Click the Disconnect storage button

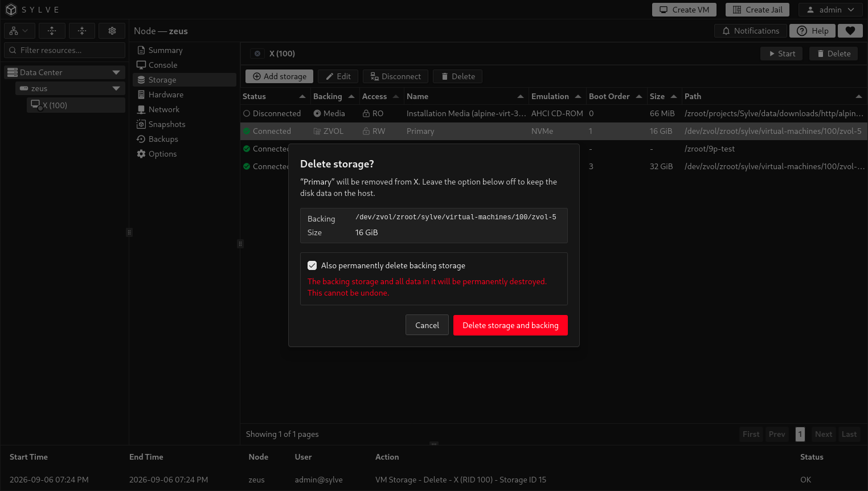click(x=395, y=76)
